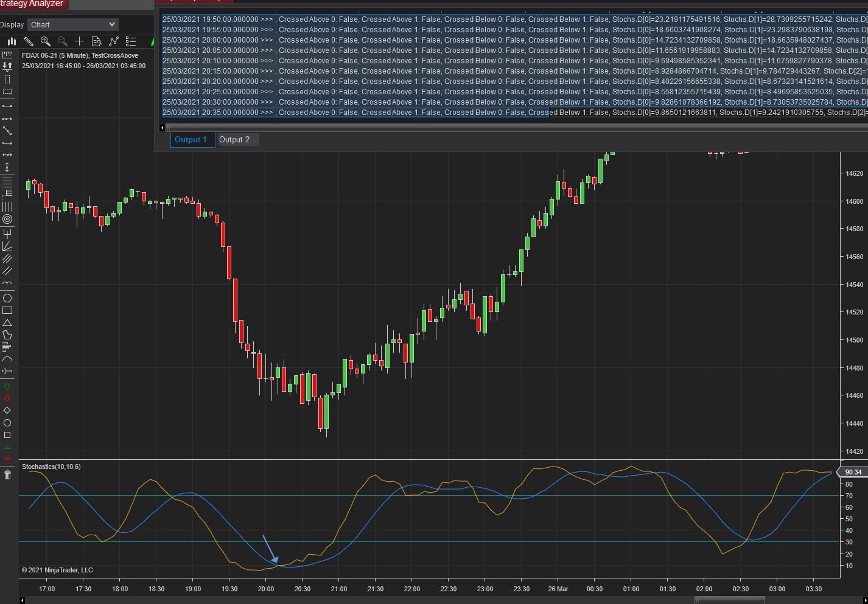Select the ellipse drawing tool
This screenshot has height=604, width=868.
click(x=7, y=298)
